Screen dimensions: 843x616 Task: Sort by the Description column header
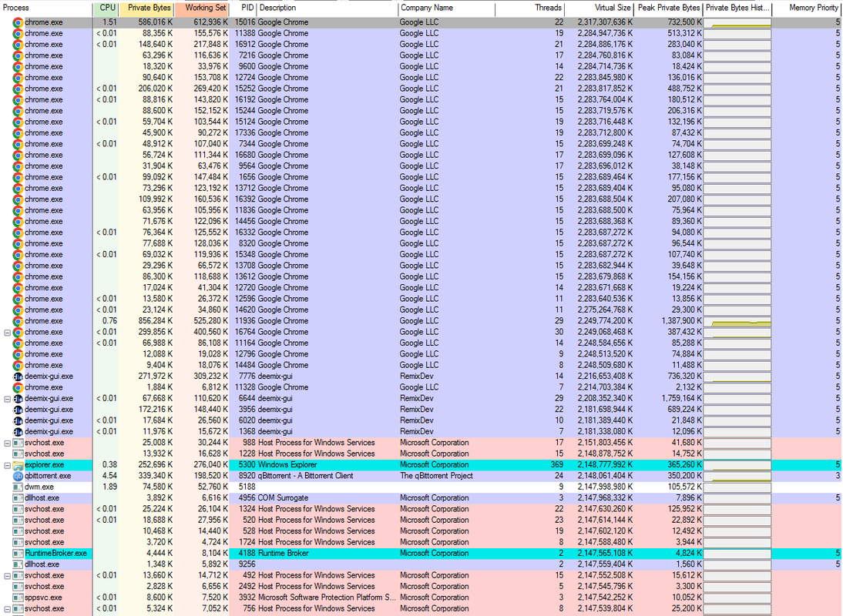point(327,8)
